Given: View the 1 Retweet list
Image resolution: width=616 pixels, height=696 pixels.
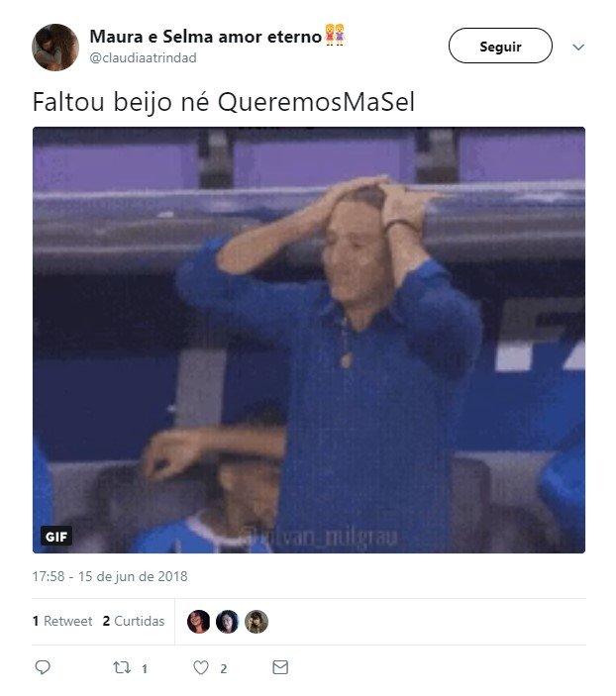Looking at the screenshot, I should click(62, 621).
